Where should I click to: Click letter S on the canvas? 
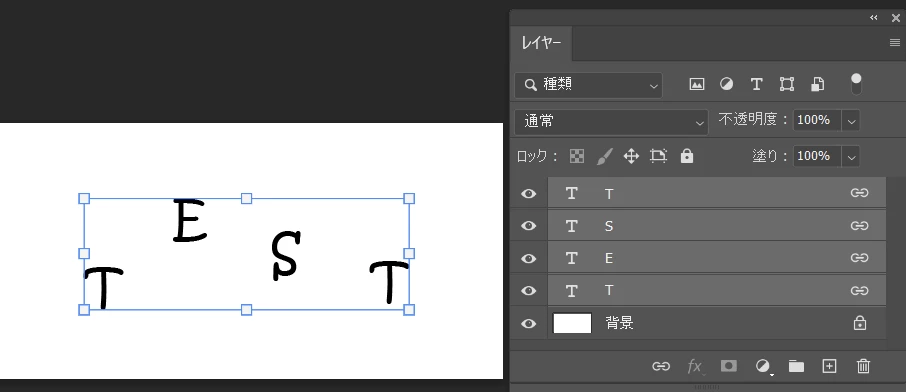coord(286,255)
